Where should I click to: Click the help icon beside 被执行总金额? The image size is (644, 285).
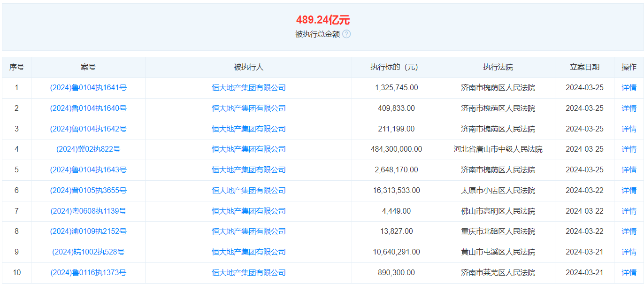(x=346, y=34)
